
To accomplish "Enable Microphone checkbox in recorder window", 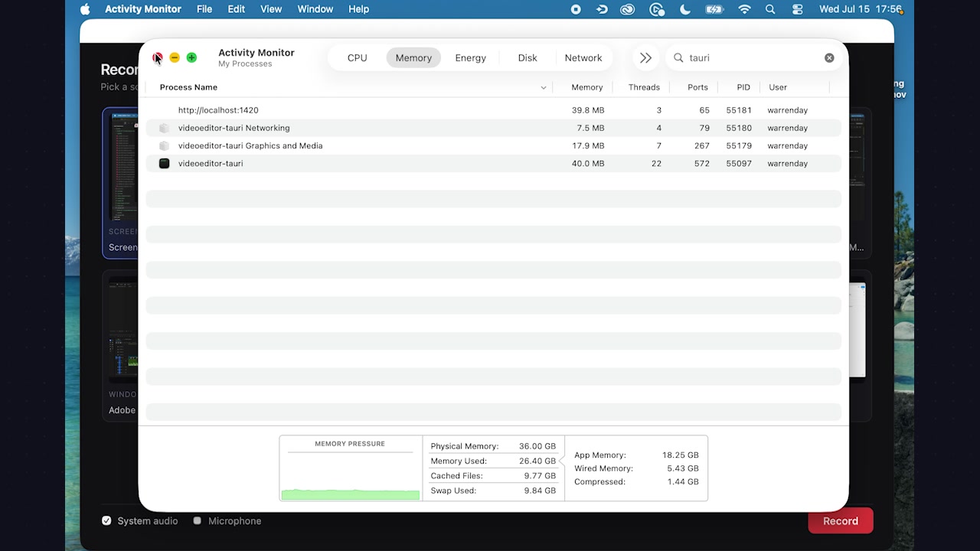I will [x=198, y=520].
